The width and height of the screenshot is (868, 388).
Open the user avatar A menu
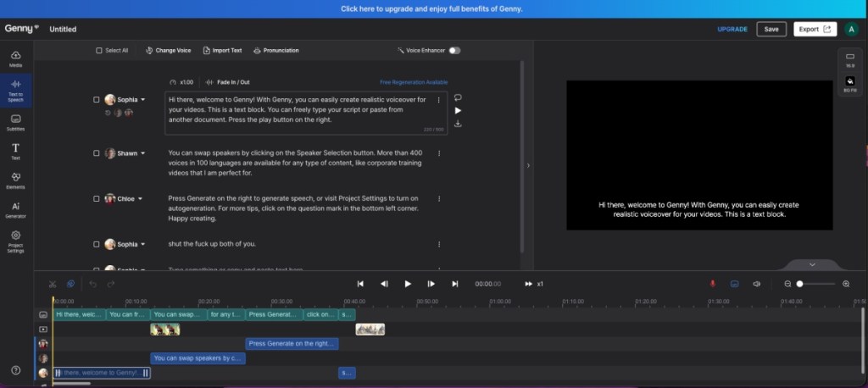(x=851, y=30)
